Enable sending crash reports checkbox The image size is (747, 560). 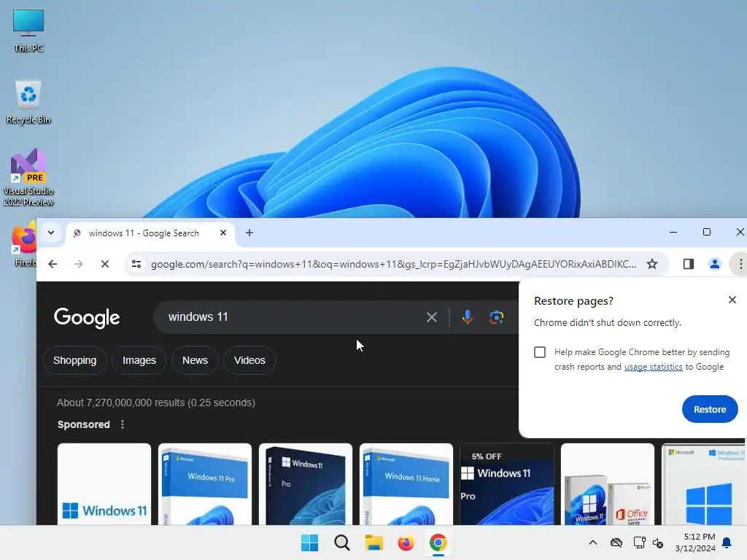pyautogui.click(x=540, y=352)
